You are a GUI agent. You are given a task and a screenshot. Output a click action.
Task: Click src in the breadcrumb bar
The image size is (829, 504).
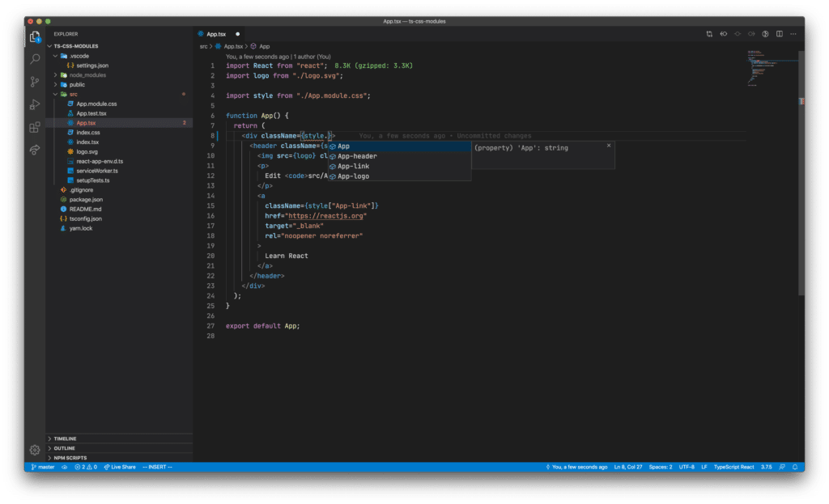click(x=203, y=46)
